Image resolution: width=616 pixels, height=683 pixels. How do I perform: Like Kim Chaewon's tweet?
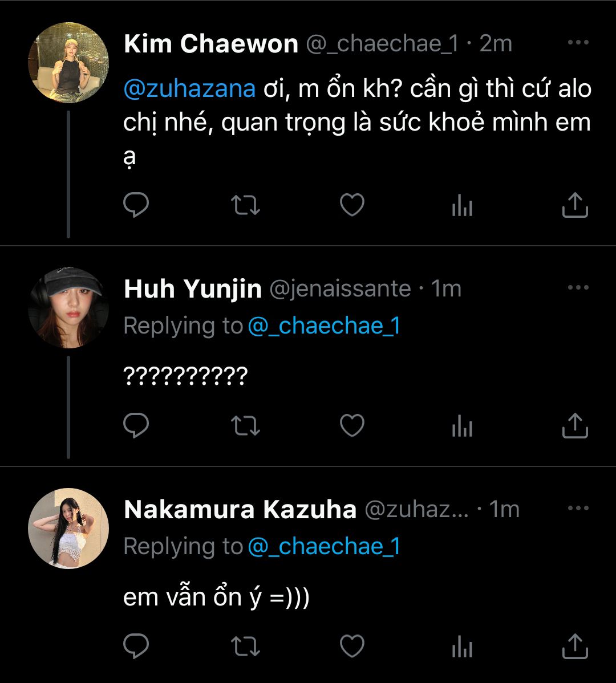[x=352, y=205]
